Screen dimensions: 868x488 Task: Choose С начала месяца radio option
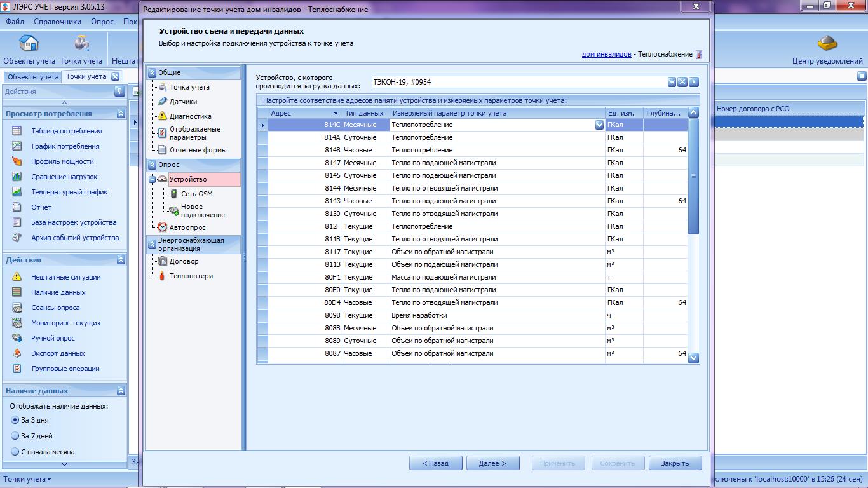click(15, 452)
